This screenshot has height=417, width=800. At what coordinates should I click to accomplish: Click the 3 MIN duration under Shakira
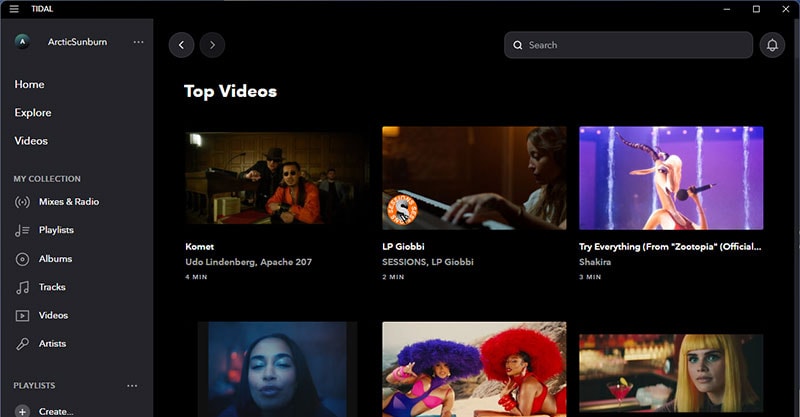pos(590,277)
